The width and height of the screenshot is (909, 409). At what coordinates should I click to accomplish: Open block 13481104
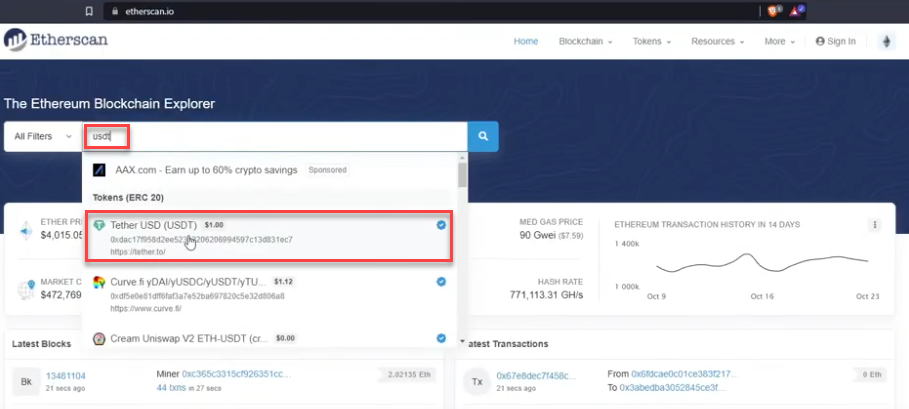pos(66,376)
